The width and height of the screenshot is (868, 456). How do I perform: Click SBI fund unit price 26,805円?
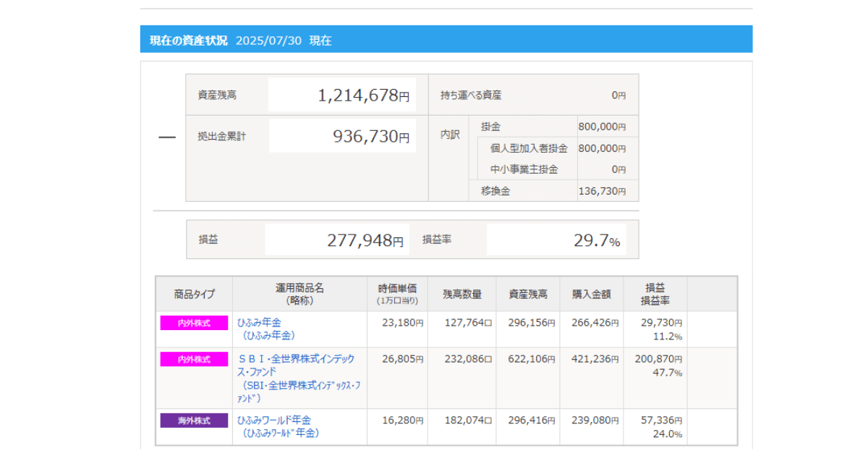(x=402, y=359)
